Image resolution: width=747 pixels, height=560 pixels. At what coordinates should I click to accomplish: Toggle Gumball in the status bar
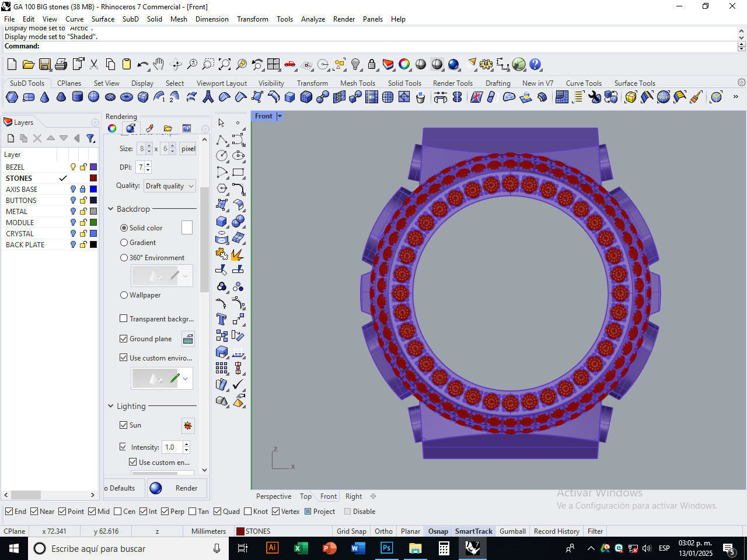tap(512, 531)
